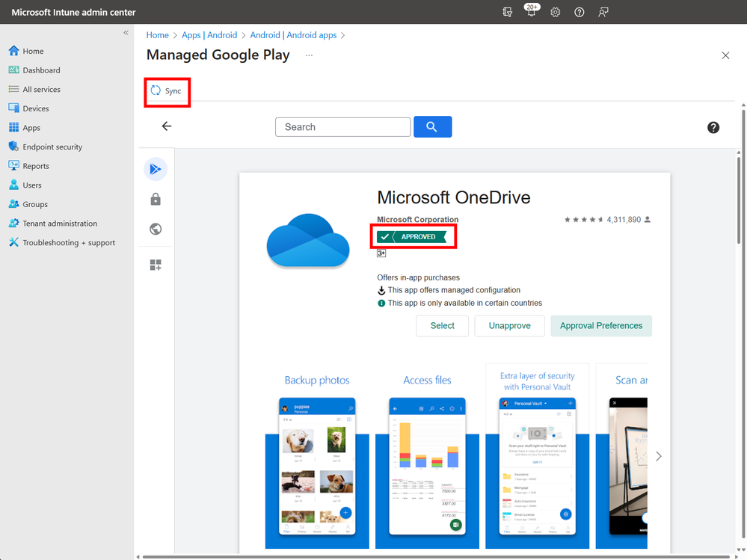The width and height of the screenshot is (747, 560).
Task: Click the Sync refresh icon
Action: 156,90
